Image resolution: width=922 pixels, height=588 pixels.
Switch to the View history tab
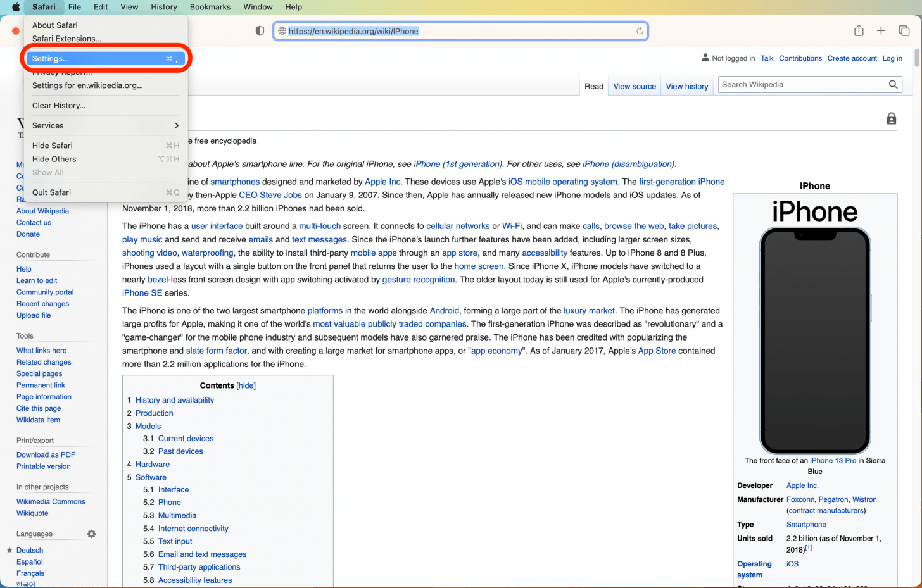[x=686, y=86]
